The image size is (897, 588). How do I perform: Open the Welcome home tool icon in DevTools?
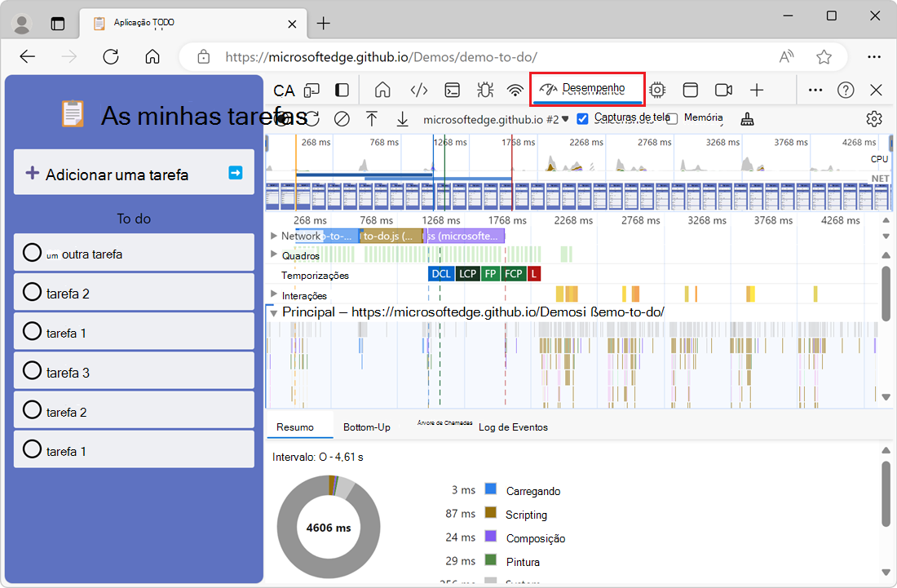382,90
